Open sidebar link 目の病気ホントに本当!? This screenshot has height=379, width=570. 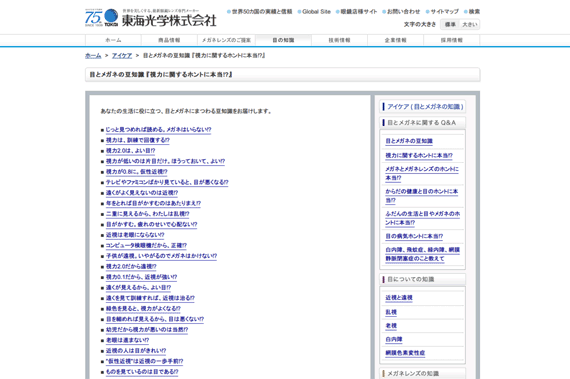click(414, 237)
